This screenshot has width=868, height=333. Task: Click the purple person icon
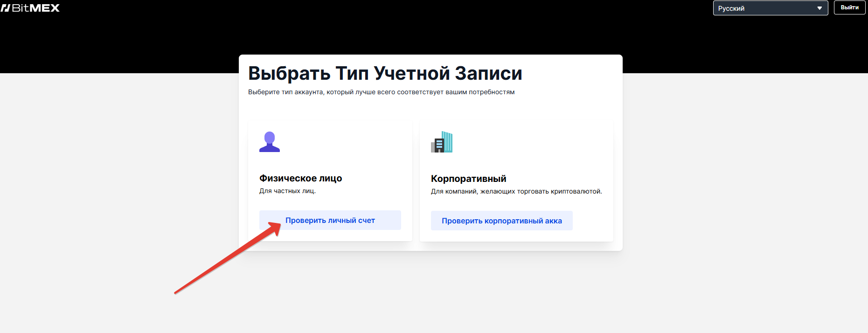point(270,142)
